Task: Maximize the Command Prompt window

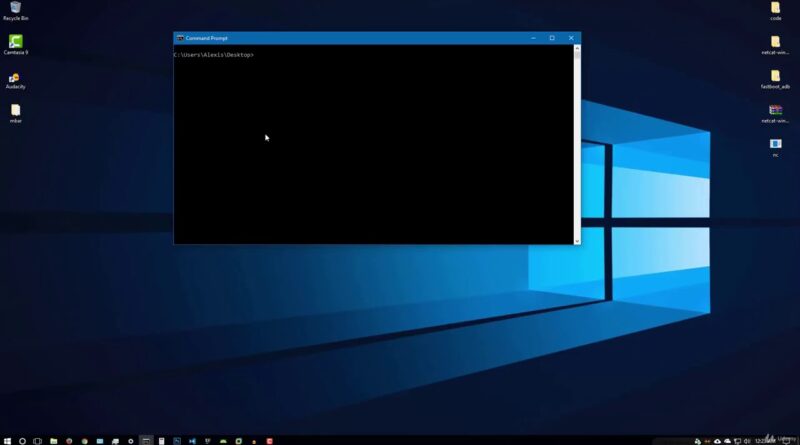Action: point(552,38)
